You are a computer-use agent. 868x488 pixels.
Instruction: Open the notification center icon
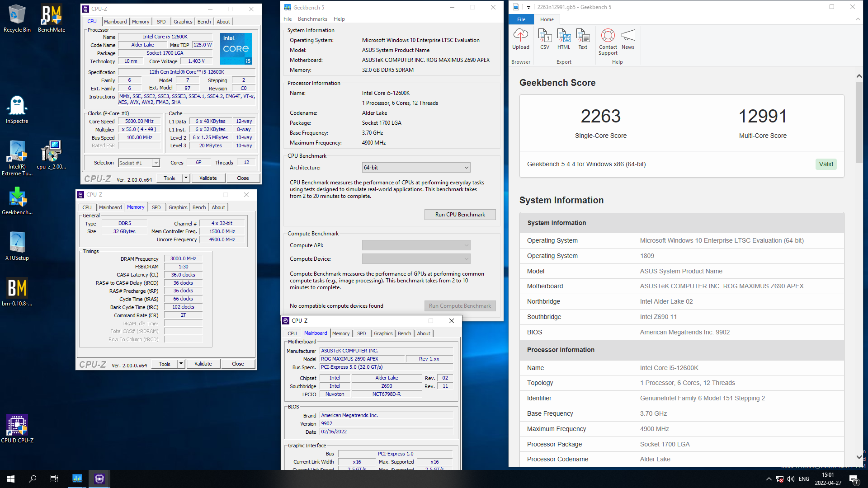(x=854, y=479)
